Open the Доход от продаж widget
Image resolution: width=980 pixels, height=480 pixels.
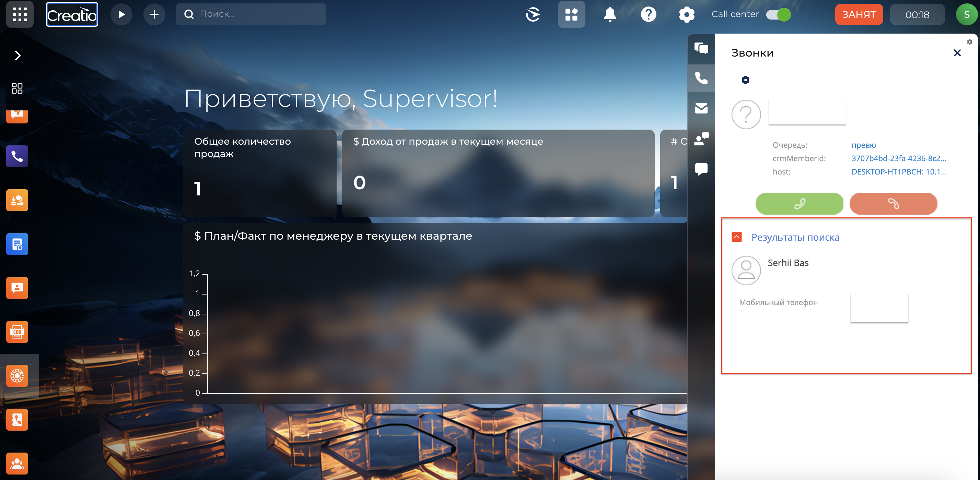(498, 173)
